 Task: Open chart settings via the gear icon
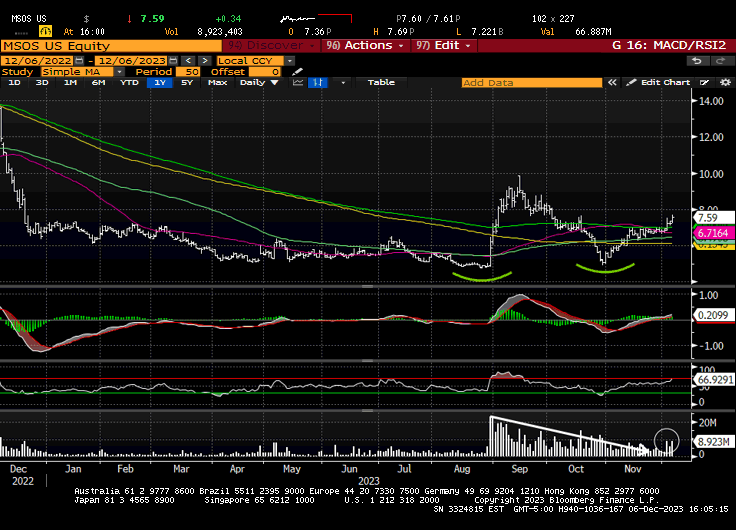[725, 83]
